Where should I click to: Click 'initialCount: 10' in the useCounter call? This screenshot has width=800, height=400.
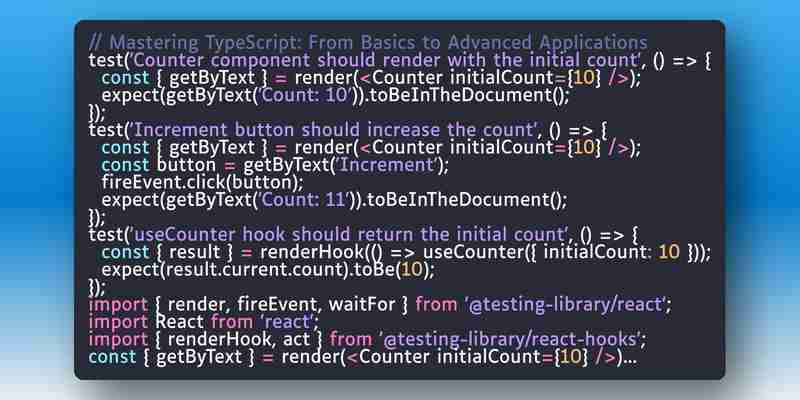(x=612, y=252)
